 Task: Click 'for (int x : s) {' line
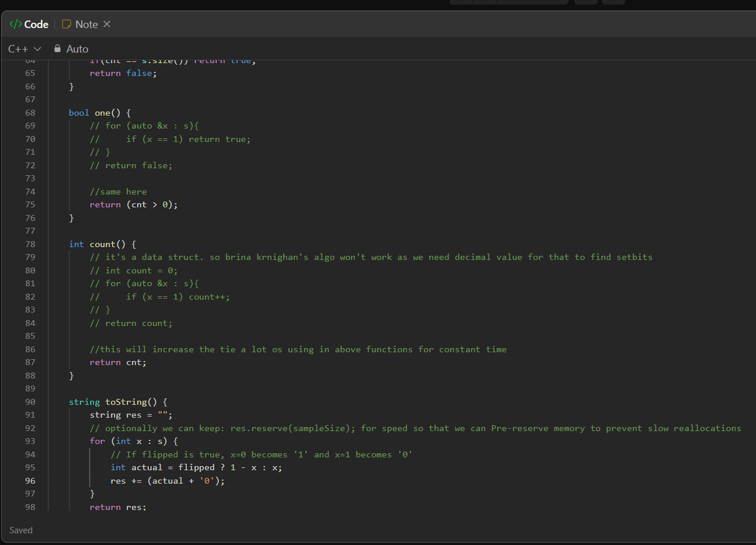134,441
